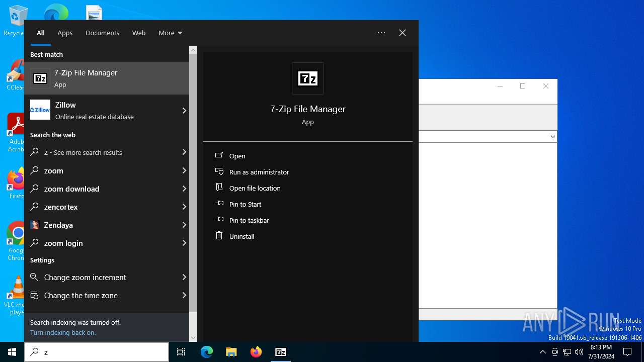This screenshot has width=644, height=362.
Task: Select "z - See more search results" suggestion
Action: [x=103, y=152]
